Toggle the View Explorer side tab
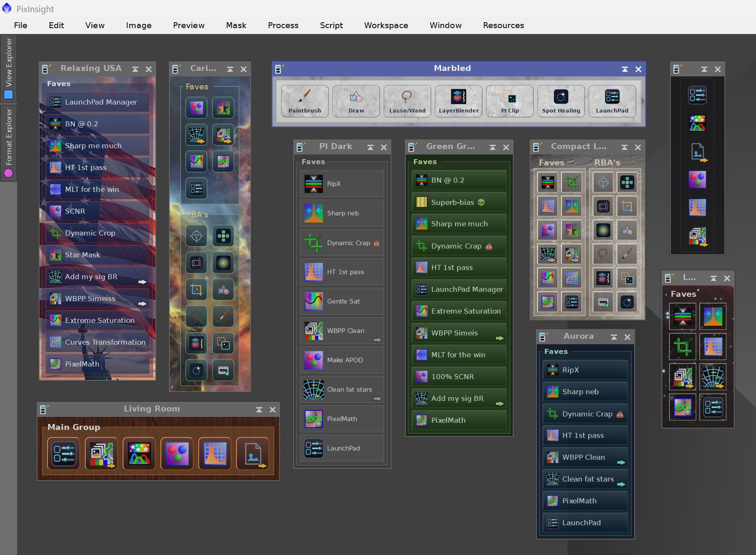The height and width of the screenshot is (555, 756). point(8,68)
